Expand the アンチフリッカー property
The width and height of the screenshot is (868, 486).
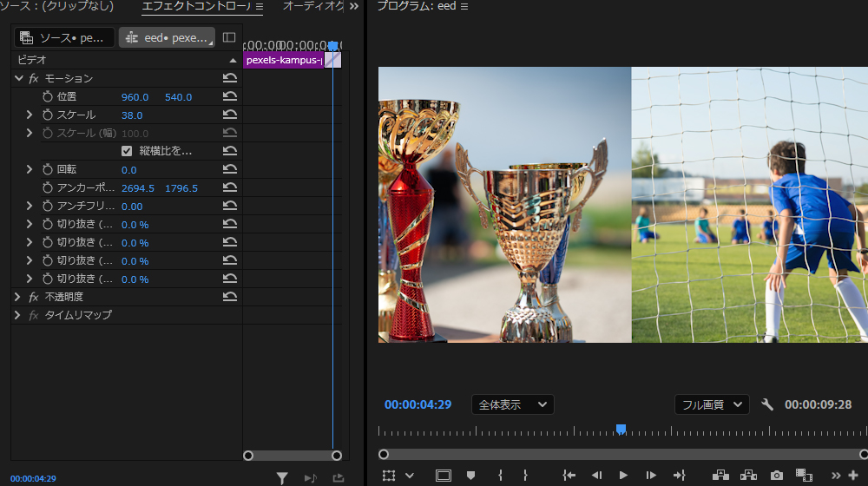click(30, 206)
